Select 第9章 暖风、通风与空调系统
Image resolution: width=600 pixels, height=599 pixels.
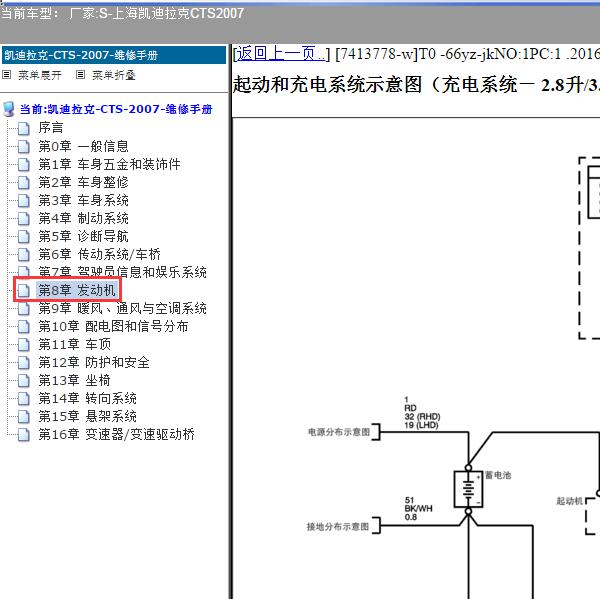click(122, 308)
